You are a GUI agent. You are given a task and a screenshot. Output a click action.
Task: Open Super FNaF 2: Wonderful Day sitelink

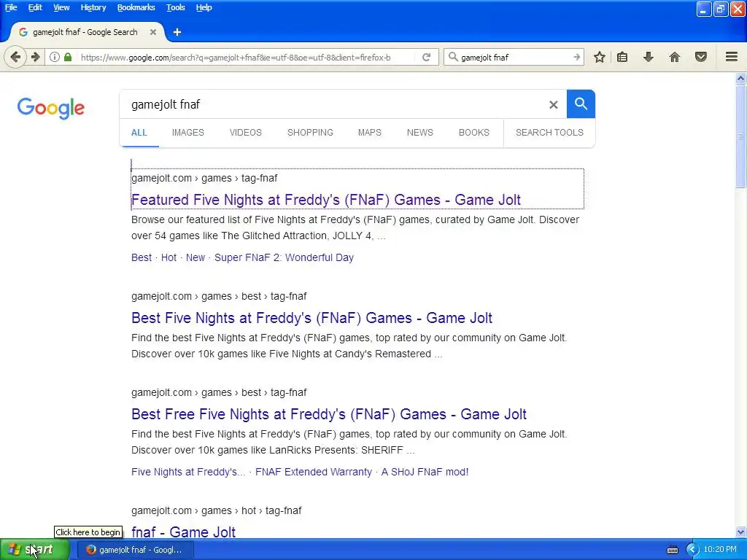click(x=284, y=257)
